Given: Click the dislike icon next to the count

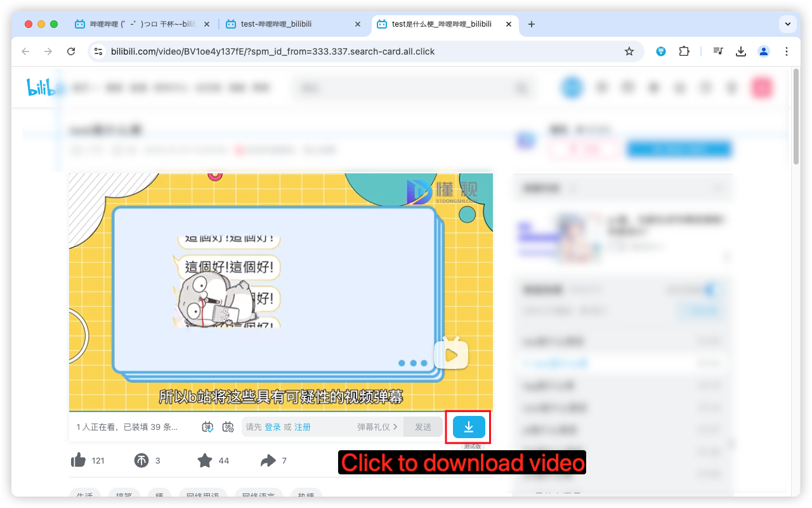Looking at the screenshot, I should pos(141,460).
